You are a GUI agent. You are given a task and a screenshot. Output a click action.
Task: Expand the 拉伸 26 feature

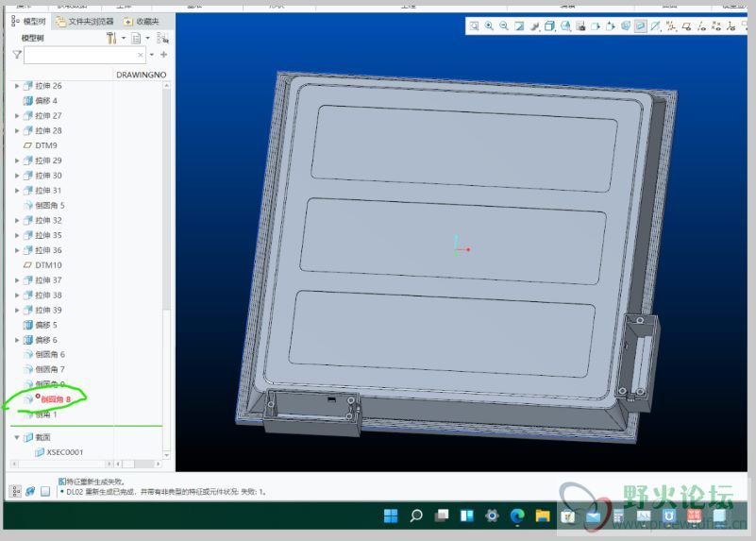pyautogui.click(x=17, y=86)
